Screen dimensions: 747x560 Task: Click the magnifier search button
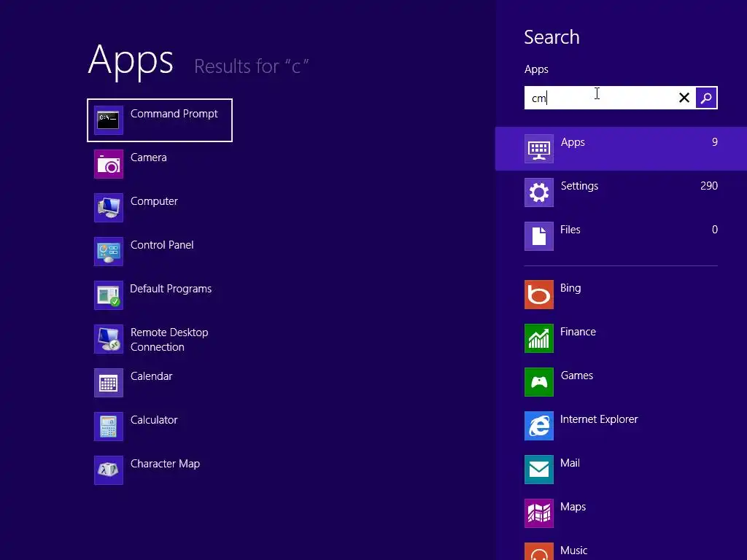tap(706, 98)
